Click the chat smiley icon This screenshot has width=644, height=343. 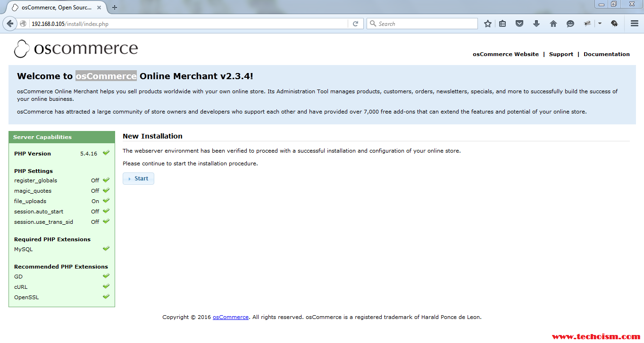570,24
